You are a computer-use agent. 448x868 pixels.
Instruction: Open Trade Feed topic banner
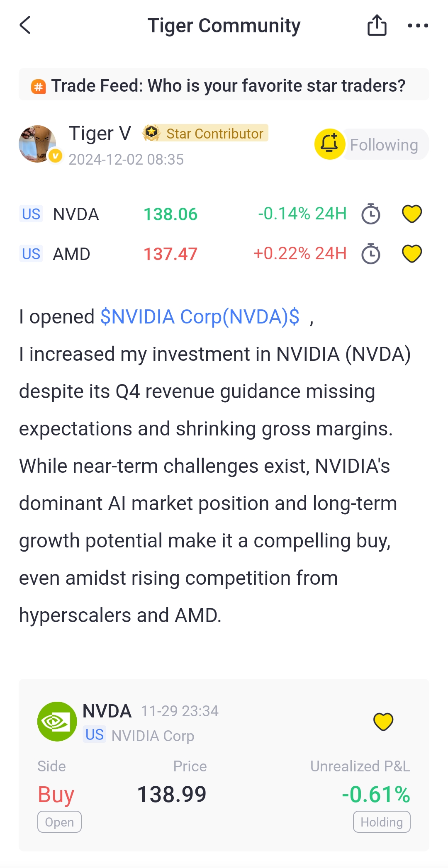228,85
